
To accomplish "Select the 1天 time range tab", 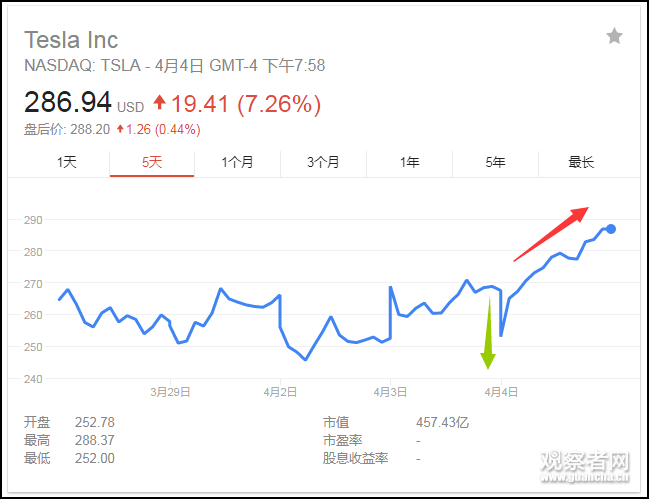I will (67, 162).
